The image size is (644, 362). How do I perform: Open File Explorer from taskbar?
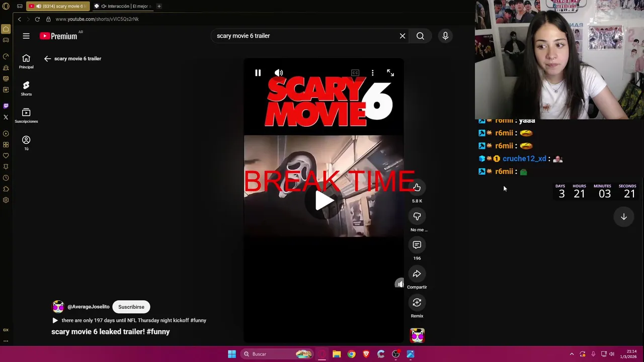click(x=337, y=354)
